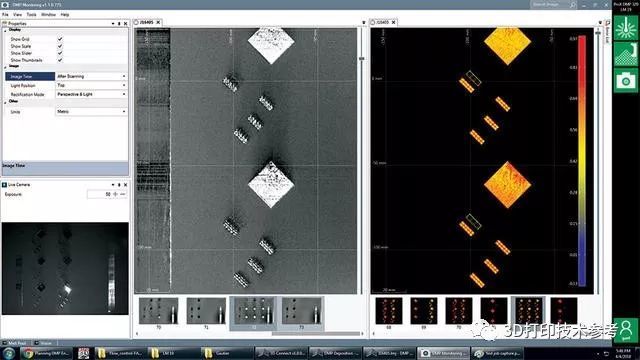
Task: Click the green powder recoater icon
Action: pyautogui.click(x=625, y=54)
